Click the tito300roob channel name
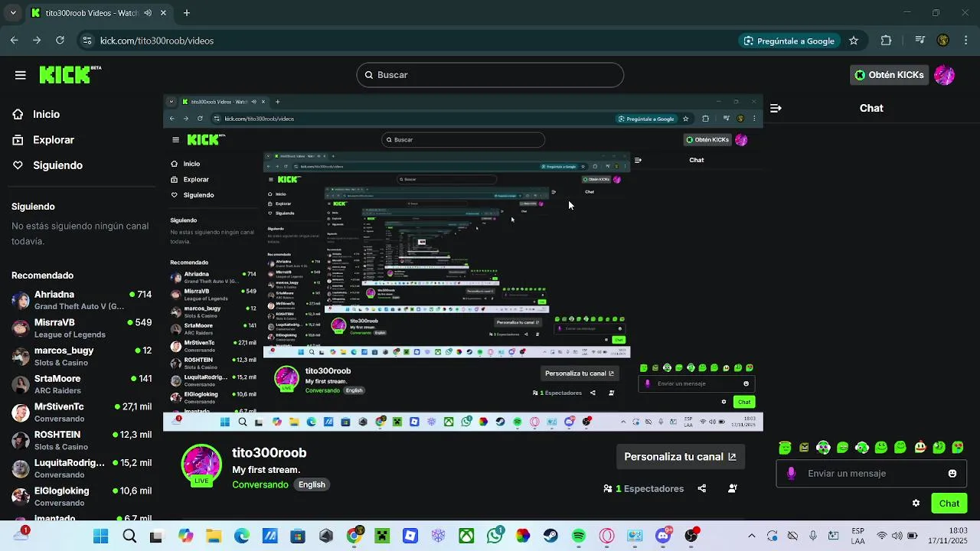This screenshot has height=551, width=980. tap(269, 453)
